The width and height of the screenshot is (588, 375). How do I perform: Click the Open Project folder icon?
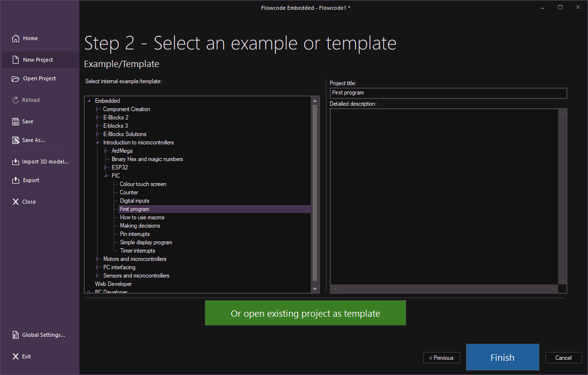tap(16, 79)
